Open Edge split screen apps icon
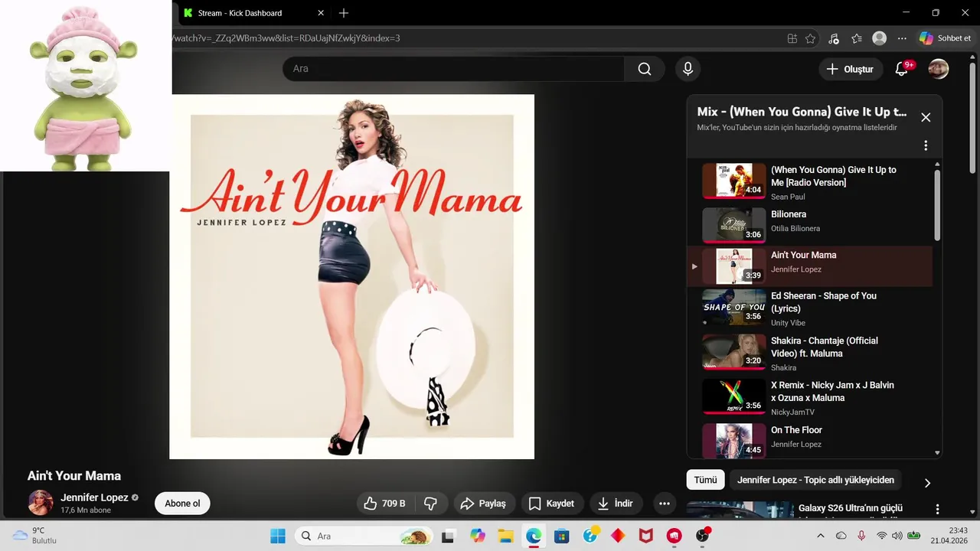This screenshot has width=980, height=551. click(792, 38)
